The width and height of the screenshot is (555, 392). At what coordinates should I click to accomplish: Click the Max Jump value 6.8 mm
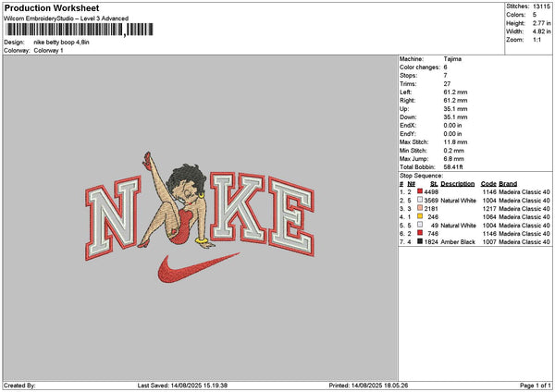(454, 159)
